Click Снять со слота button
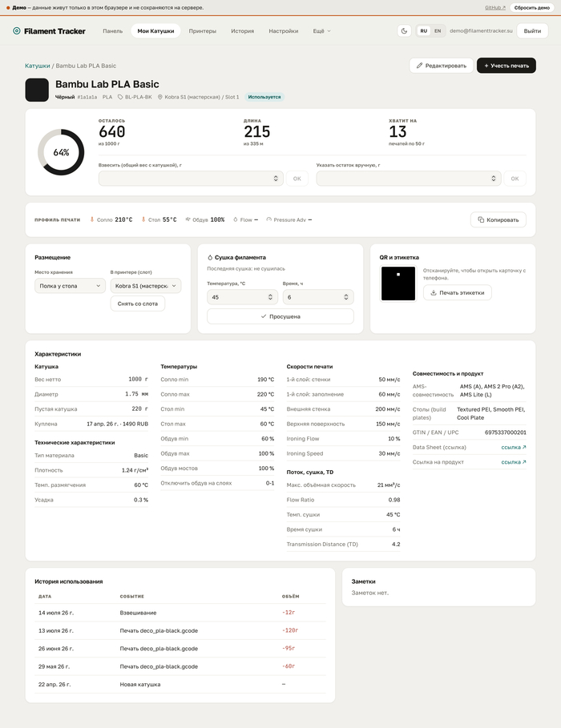561x728 pixels. click(138, 304)
